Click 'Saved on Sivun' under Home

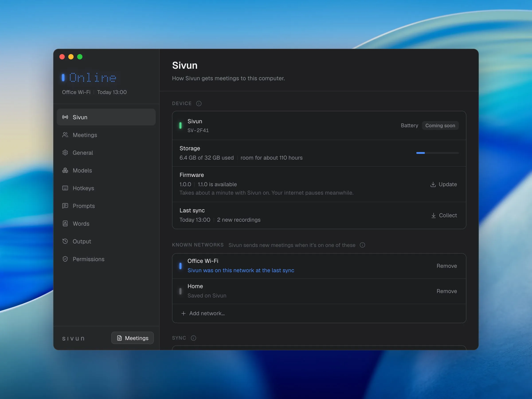pos(207,295)
